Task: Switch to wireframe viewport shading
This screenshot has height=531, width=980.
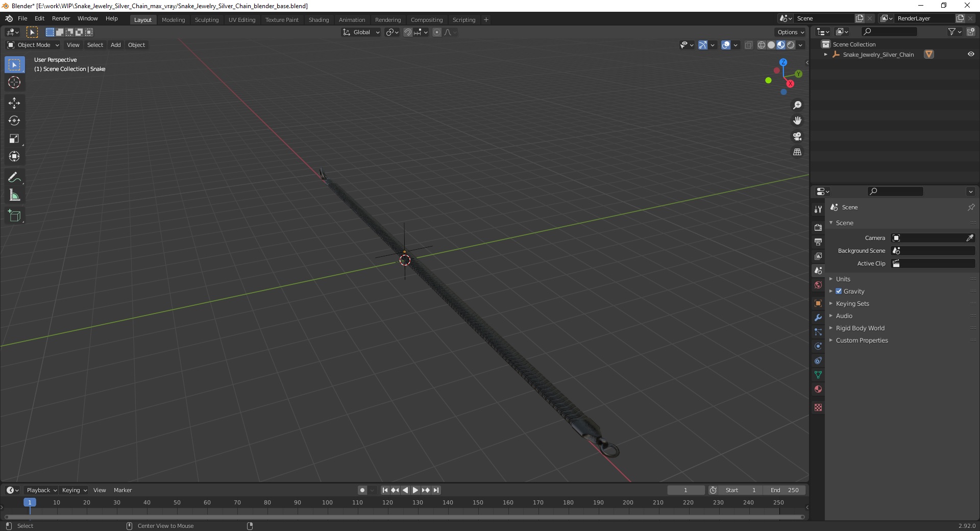Action: coord(762,45)
